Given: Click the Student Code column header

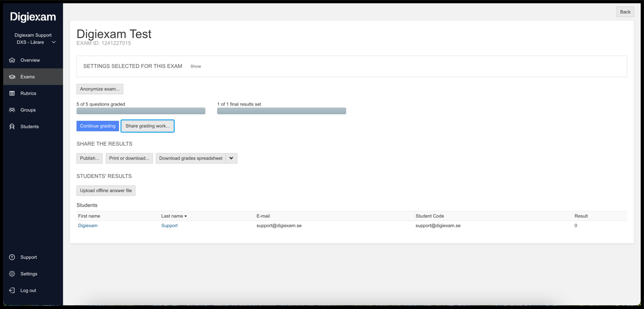Looking at the screenshot, I should tap(429, 216).
